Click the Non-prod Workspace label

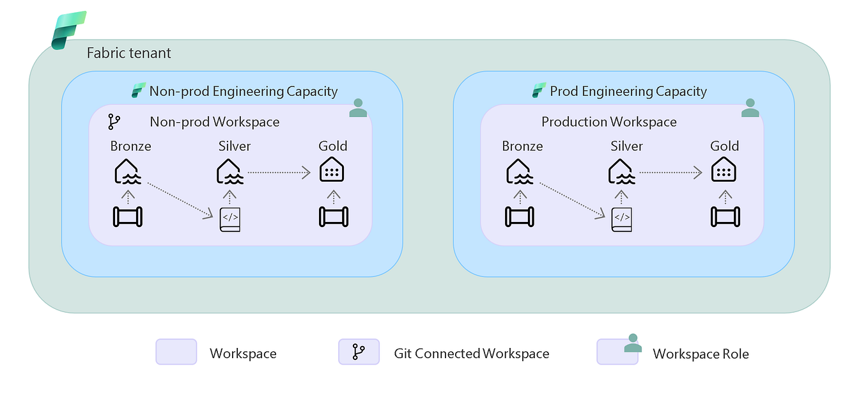click(215, 122)
